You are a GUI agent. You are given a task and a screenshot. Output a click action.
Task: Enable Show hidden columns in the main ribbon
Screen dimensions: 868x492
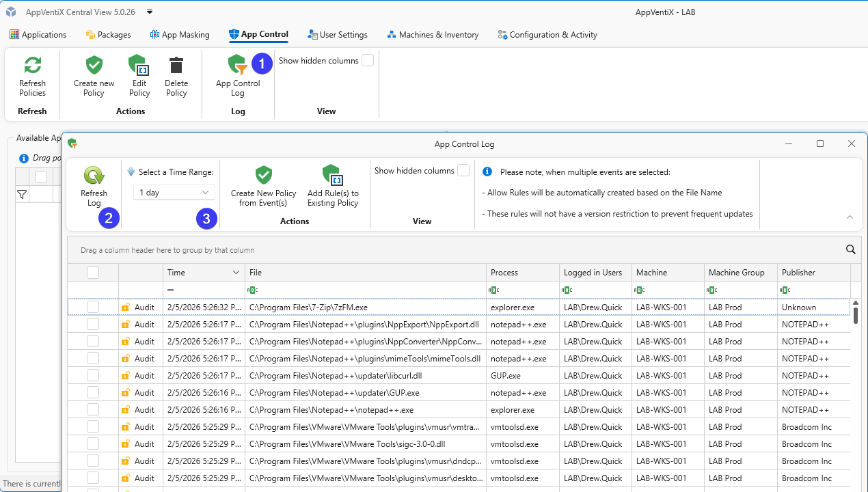coord(368,60)
